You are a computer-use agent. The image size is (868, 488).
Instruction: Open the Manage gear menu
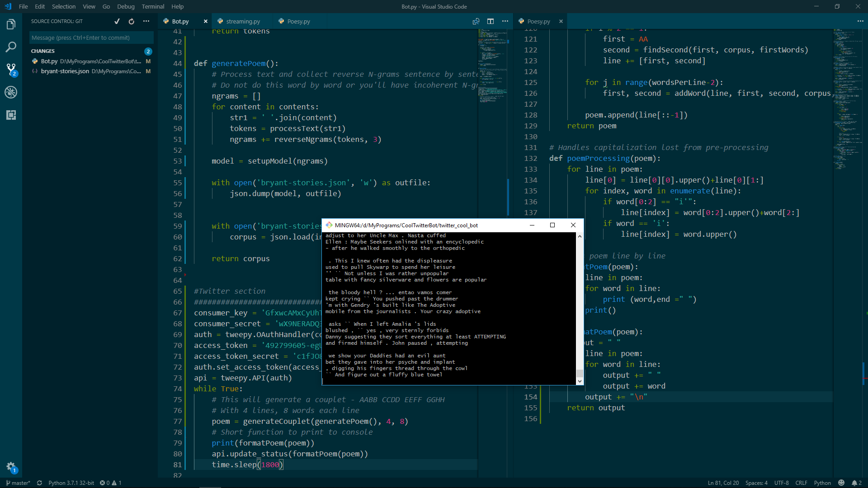coord(11,467)
